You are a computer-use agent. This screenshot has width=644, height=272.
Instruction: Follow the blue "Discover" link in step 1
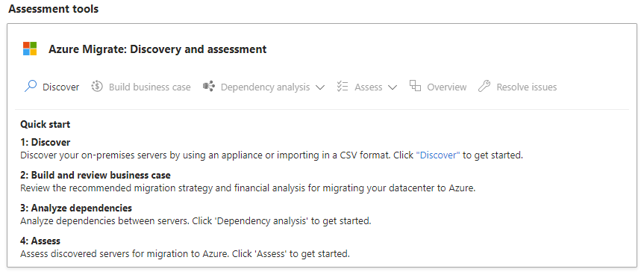[x=438, y=155]
